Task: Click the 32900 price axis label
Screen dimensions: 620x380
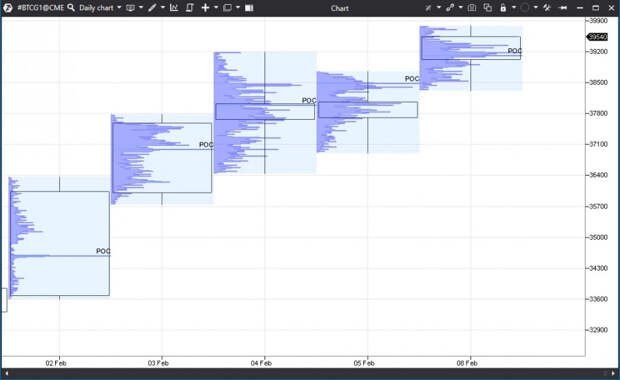Action: 599,330
